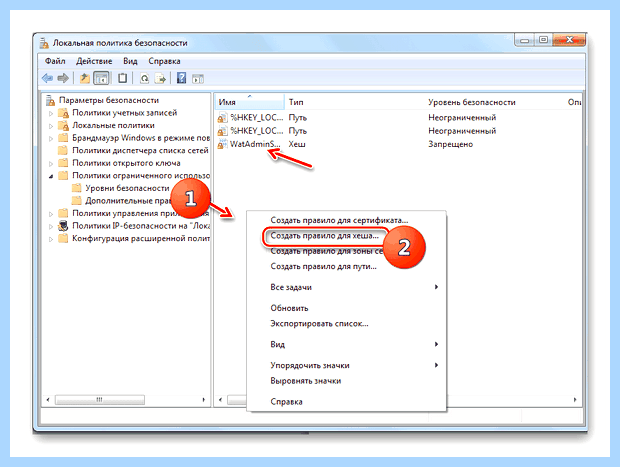Toggle the Show/Hide console tree icon
Image resolution: width=620 pixels, height=467 pixels.
tap(101, 78)
